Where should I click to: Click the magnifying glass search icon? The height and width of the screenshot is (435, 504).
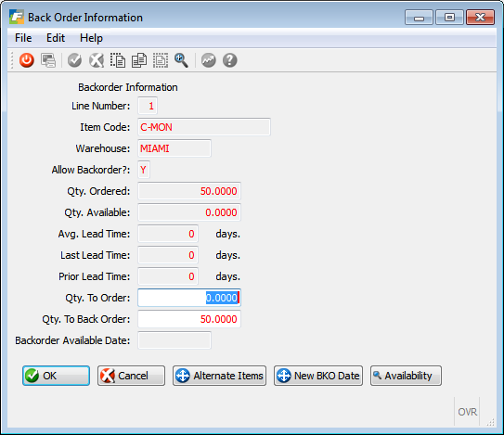[x=181, y=60]
